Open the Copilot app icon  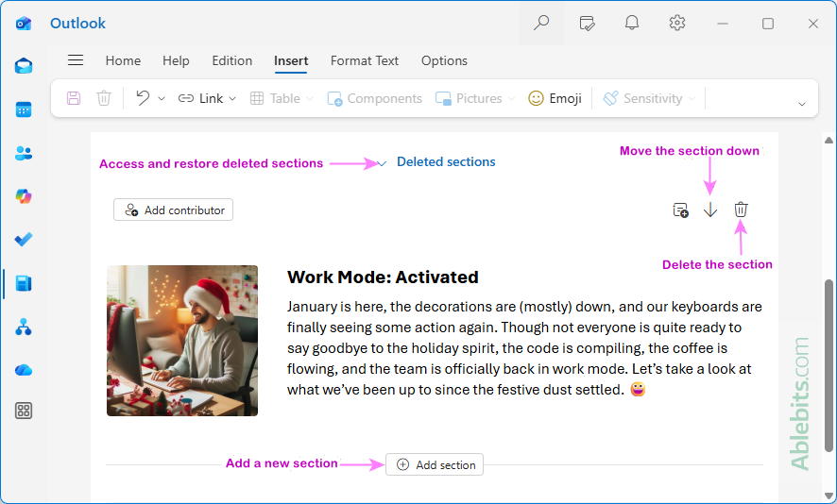pyautogui.click(x=24, y=196)
